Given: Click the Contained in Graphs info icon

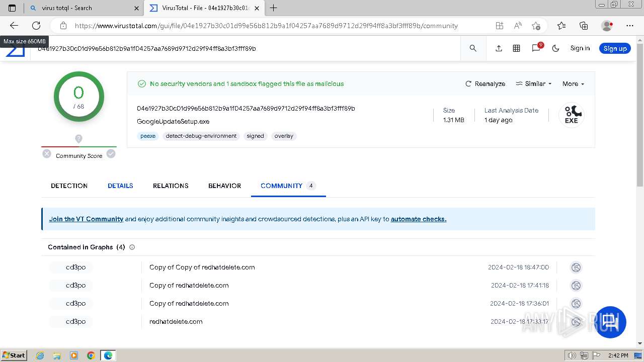Looking at the screenshot, I should coord(132,247).
